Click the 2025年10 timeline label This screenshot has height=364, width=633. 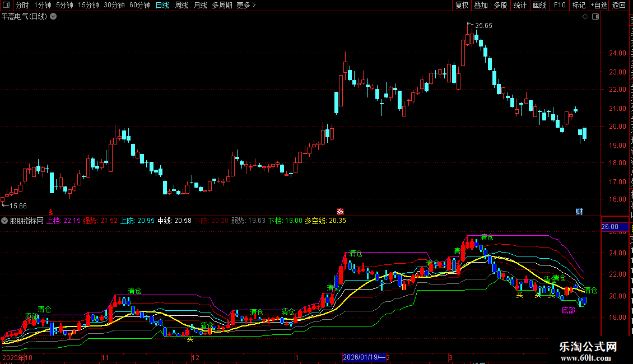pos(17,357)
